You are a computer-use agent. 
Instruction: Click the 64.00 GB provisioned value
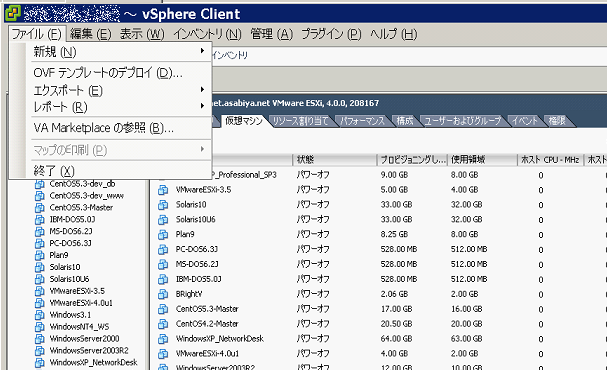[x=396, y=339]
